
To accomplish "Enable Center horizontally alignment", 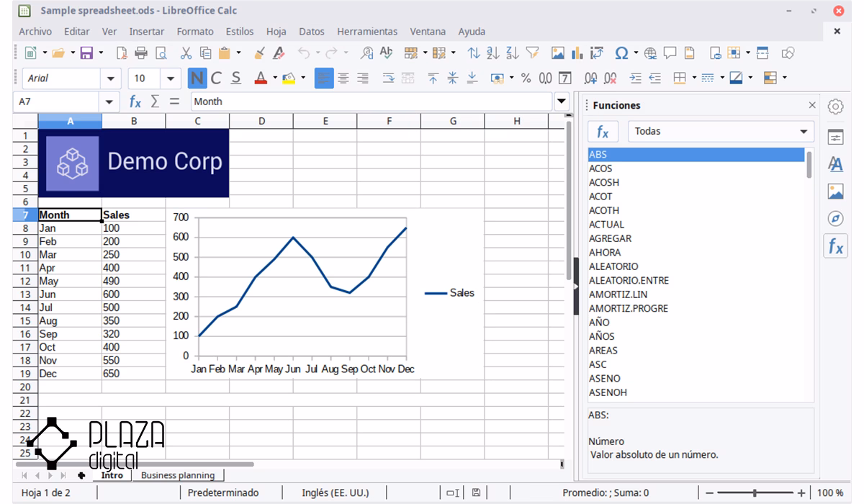I will click(x=343, y=78).
